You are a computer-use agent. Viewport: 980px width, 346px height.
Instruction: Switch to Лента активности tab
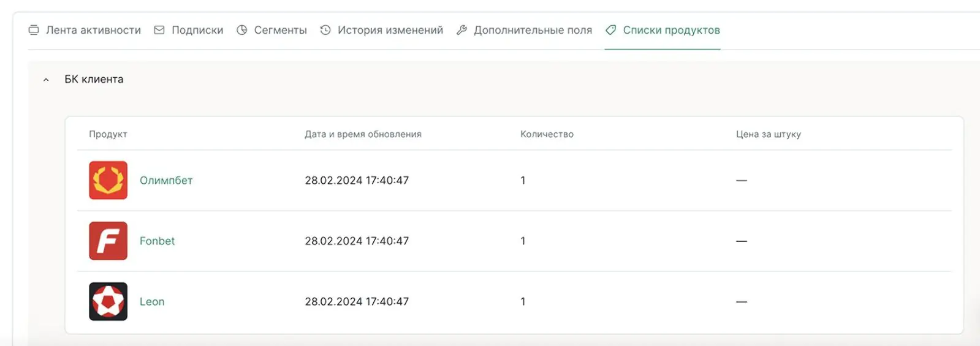tap(85, 30)
